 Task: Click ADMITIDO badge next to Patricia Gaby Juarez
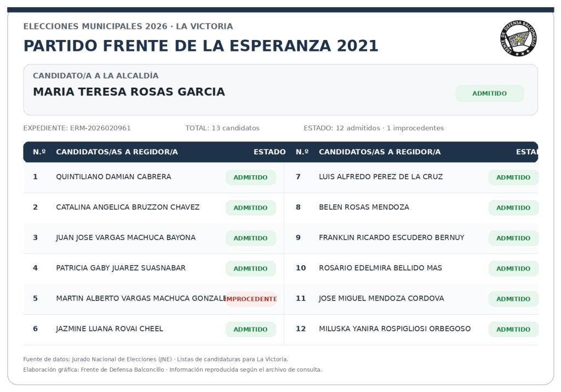point(251,269)
